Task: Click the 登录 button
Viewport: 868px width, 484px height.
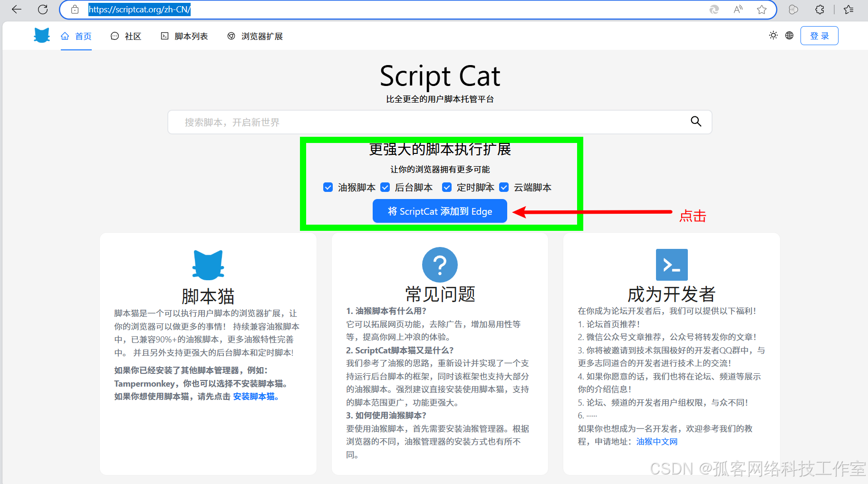Action: (819, 36)
